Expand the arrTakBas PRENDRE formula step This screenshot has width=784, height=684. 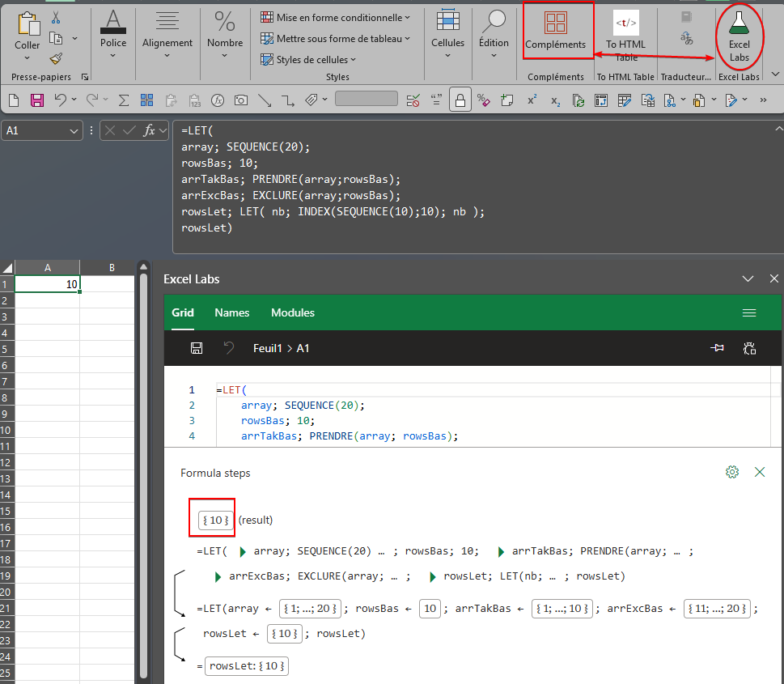(x=501, y=551)
